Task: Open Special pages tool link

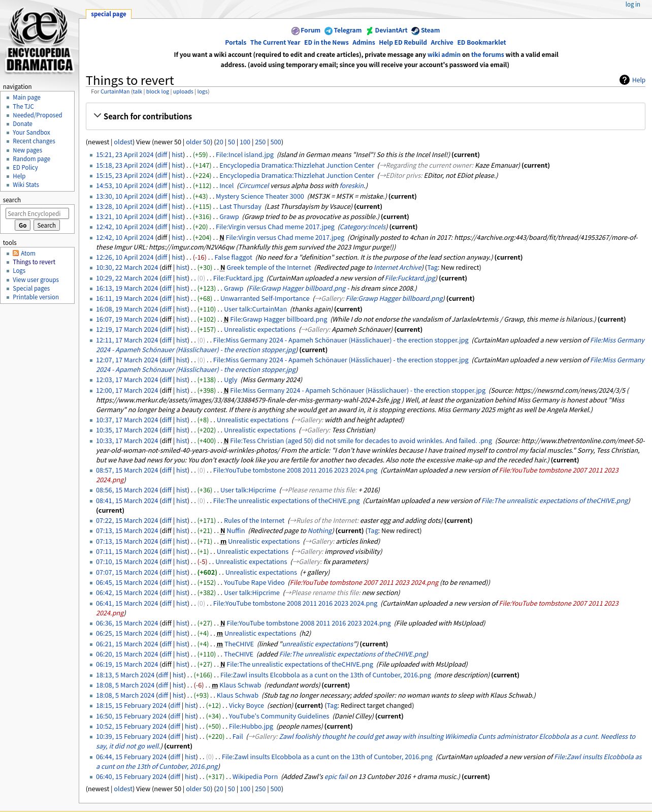Action: pos(31,289)
